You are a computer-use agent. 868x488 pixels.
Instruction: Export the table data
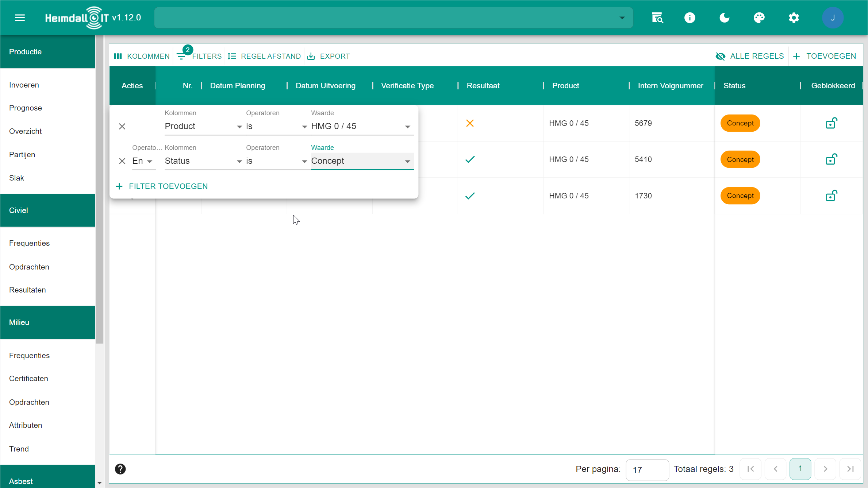coord(329,56)
